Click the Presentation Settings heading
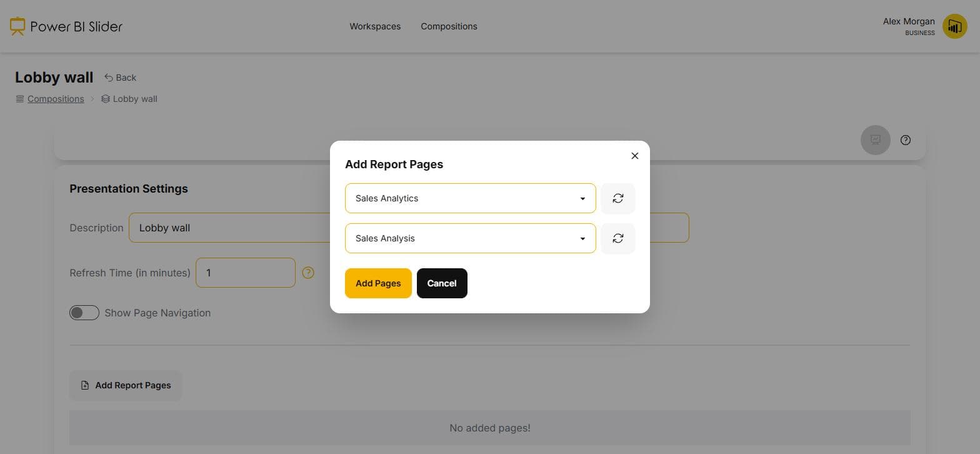Viewport: 980px width, 454px height. click(x=129, y=189)
